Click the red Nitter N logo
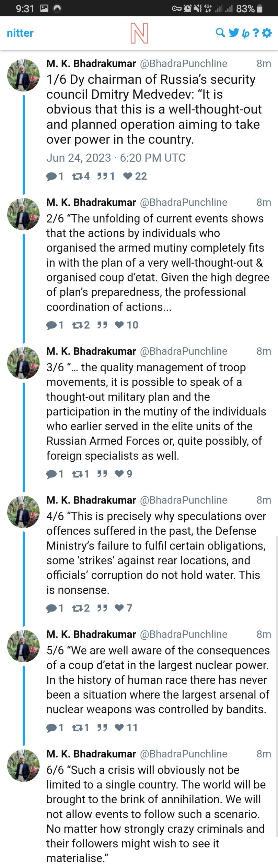This screenshot has width=278, height=868. coord(139,33)
